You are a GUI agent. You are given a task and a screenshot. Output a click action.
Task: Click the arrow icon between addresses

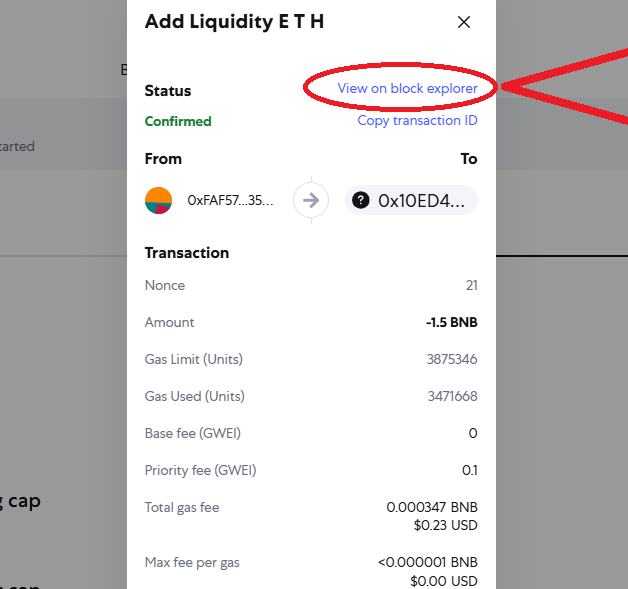311,200
